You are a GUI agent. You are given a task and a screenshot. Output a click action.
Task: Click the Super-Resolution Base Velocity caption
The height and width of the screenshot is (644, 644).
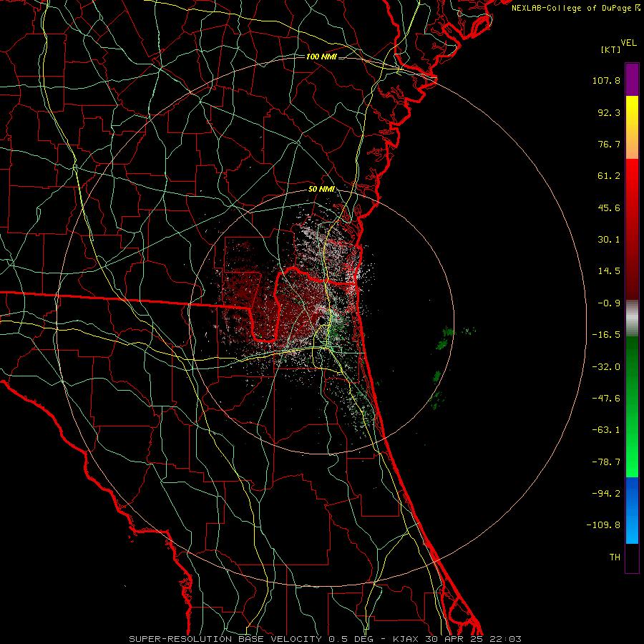(x=325, y=639)
